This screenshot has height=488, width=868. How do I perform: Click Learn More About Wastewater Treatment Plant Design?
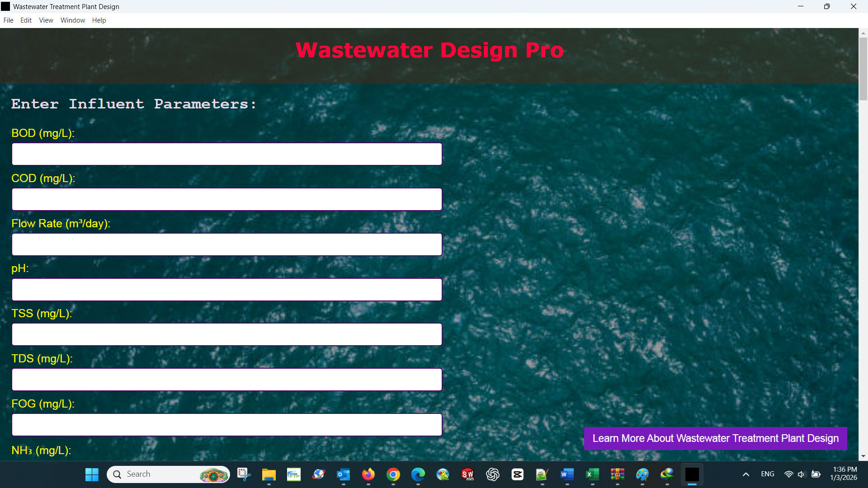[x=716, y=438]
